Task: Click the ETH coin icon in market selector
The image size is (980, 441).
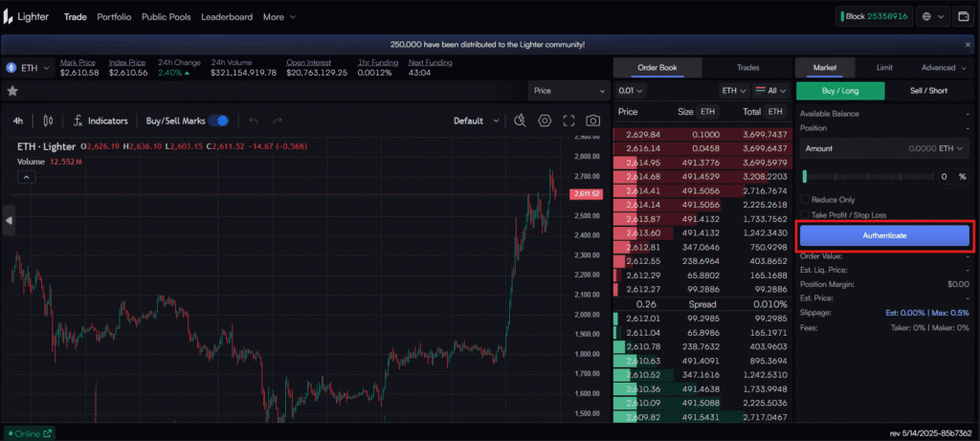Action: pyautogui.click(x=11, y=68)
